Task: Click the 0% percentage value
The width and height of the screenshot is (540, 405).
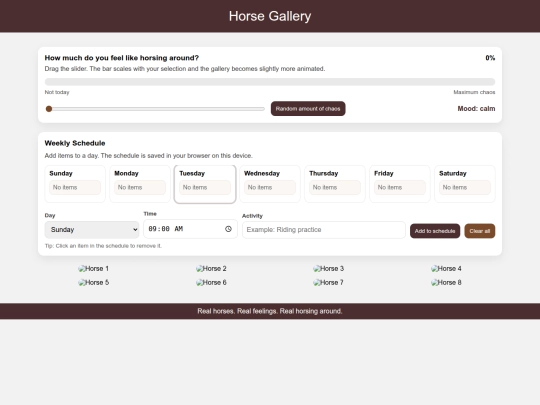Action: 490,58
